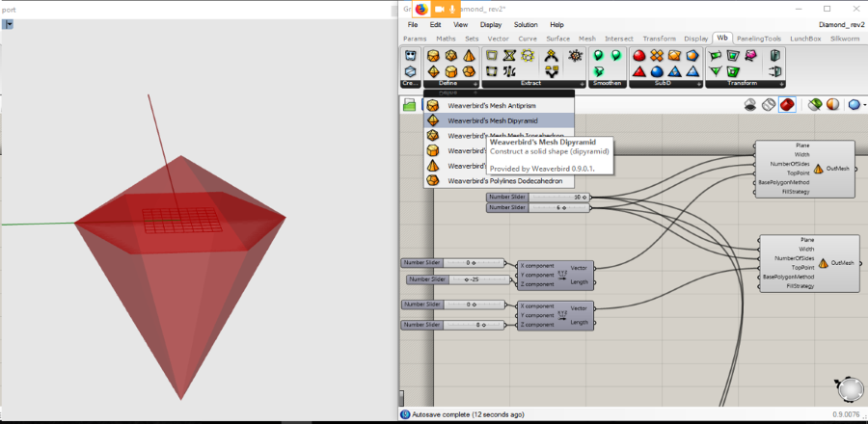Click the antiprism icon in Define panel
Screen dimensions: 868x424
pyautogui.click(x=433, y=56)
